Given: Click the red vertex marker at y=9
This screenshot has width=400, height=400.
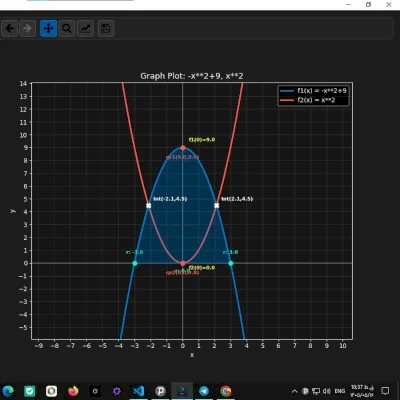Looking at the screenshot, I should [x=183, y=148].
